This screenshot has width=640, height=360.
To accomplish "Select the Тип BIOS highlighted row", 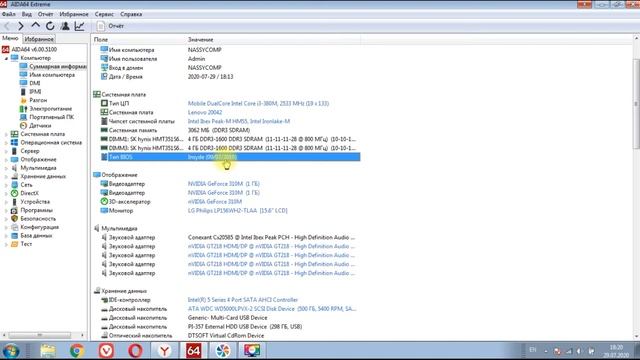I will 230,157.
